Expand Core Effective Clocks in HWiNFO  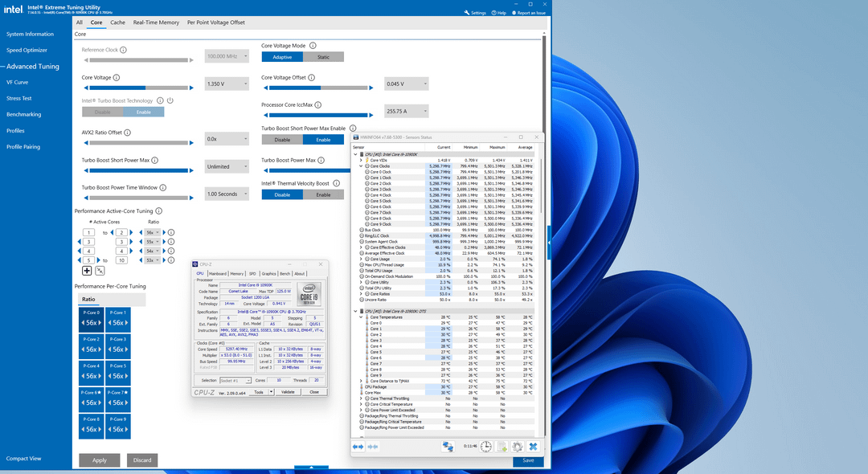361,247
